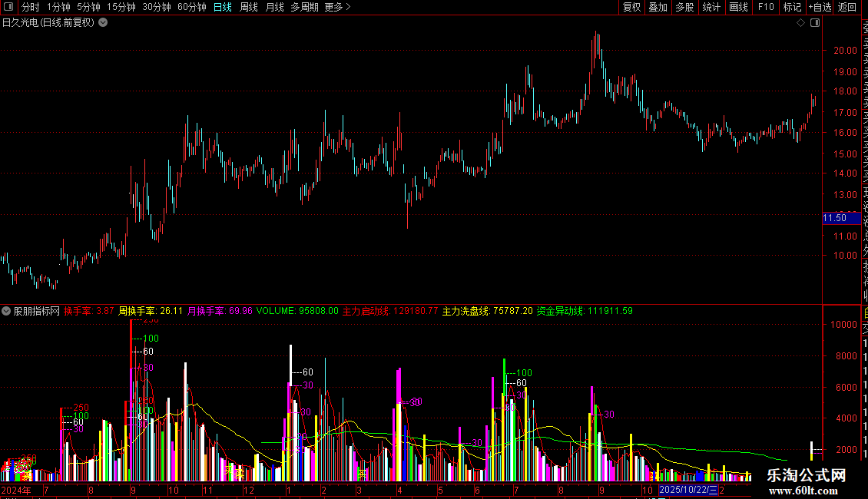The width and height of the screenshot is (868, 499).
Task: Click the round icon beside 股朋指标网 indicator
Action: pyautogui.click(x=6, y=311)
